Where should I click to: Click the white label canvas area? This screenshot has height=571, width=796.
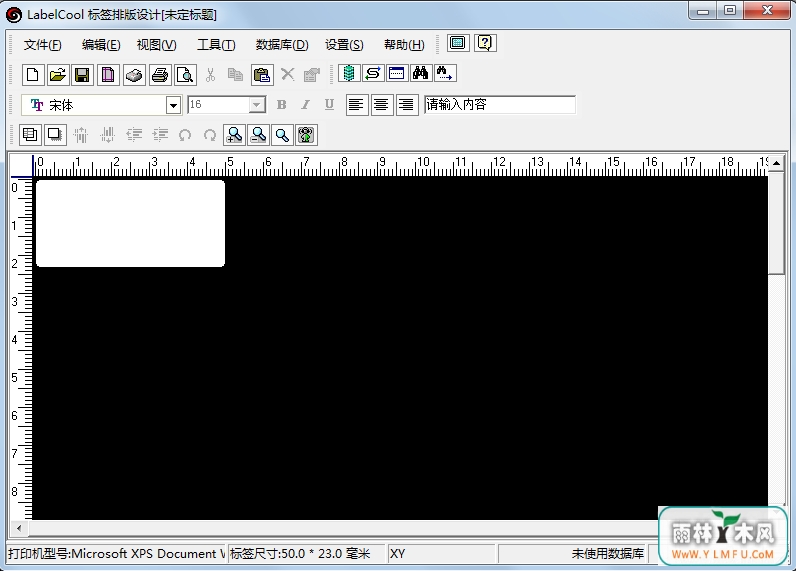tap(130, 223)
